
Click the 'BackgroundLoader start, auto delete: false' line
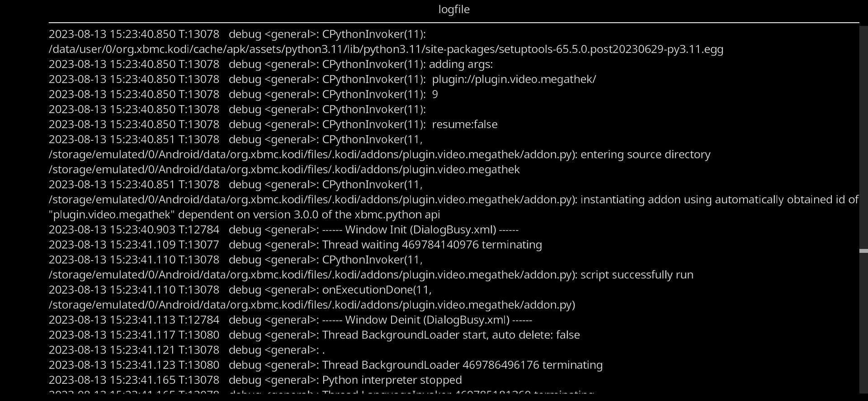point(314,335)
